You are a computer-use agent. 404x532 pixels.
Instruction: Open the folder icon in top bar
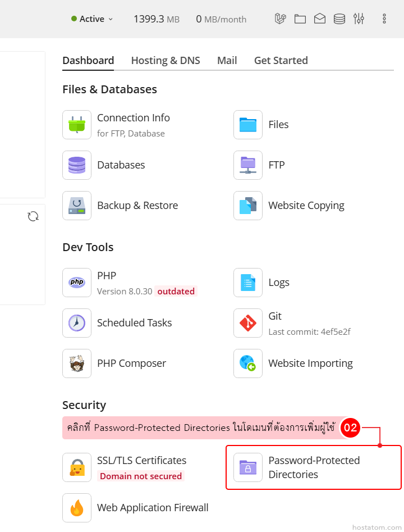click(300, 19)
